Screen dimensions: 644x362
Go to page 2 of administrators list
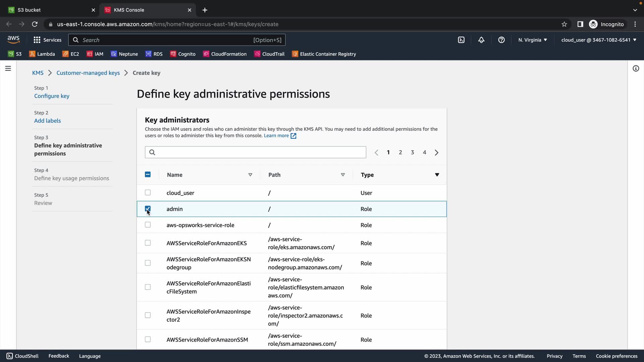pos(400,152)
